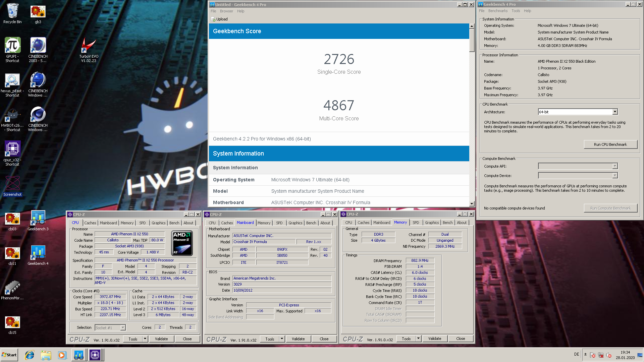Click Run CPU Benchmark button
Viewport: 644px width, 362px height.
click(610, 144)
